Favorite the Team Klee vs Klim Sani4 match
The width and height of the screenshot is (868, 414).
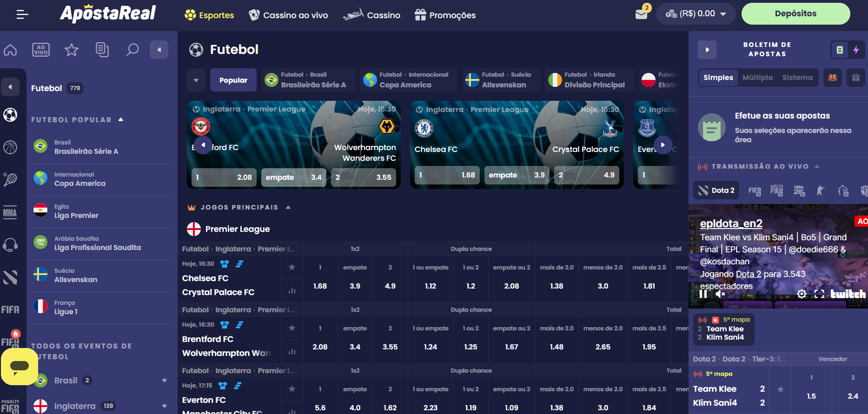(x=781, y=389)
